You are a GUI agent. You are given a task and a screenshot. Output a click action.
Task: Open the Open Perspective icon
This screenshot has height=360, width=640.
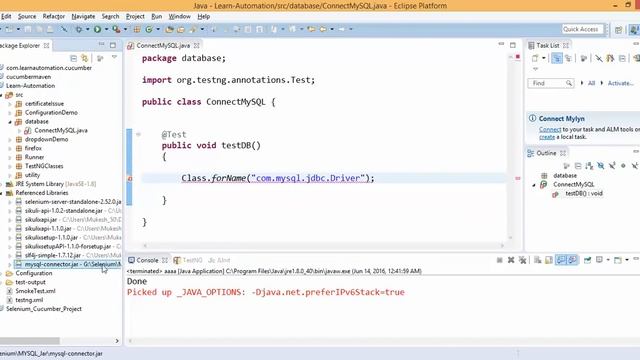coord(618,29)
